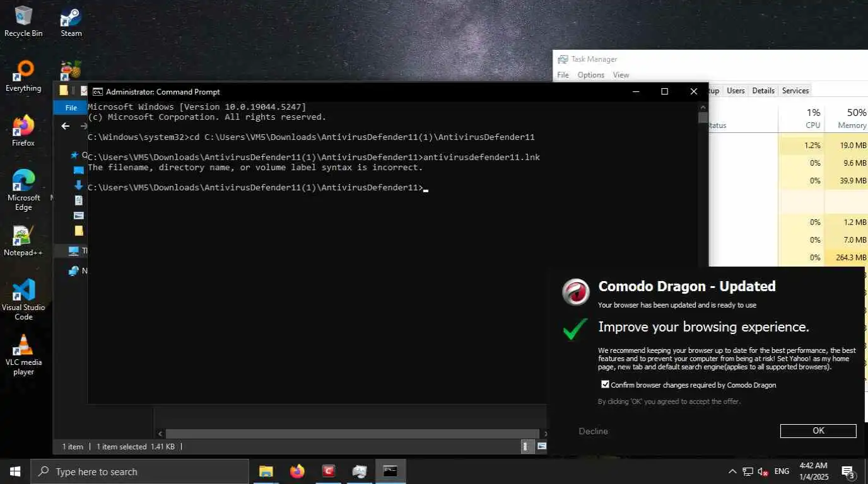
Task: Select the 39.9 MB memory cell
Action: pyautogui.click(x=846, y=180)
